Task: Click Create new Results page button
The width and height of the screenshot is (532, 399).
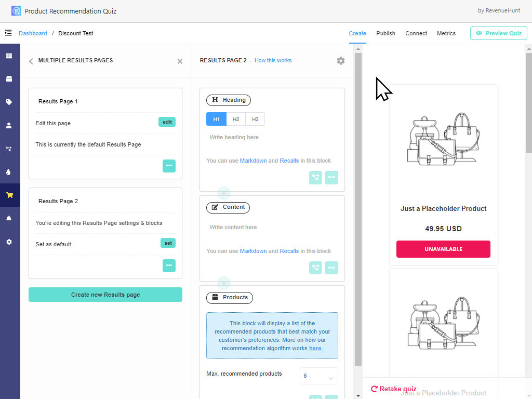Action: [x=105, y=295]
